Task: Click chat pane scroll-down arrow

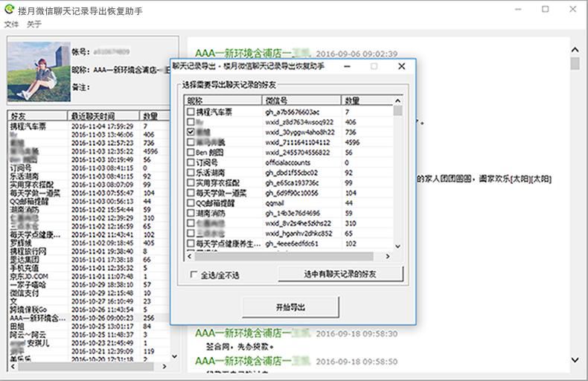Action: [575, 359]
